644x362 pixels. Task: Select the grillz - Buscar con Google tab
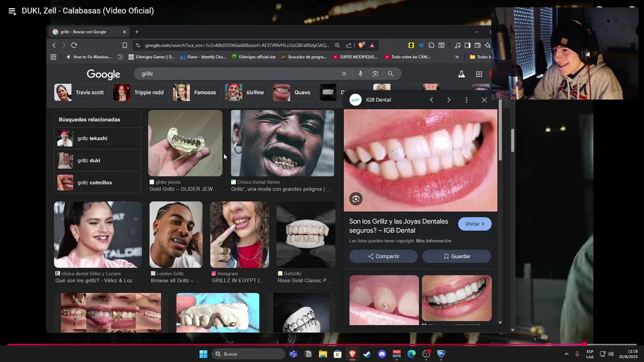89,32
